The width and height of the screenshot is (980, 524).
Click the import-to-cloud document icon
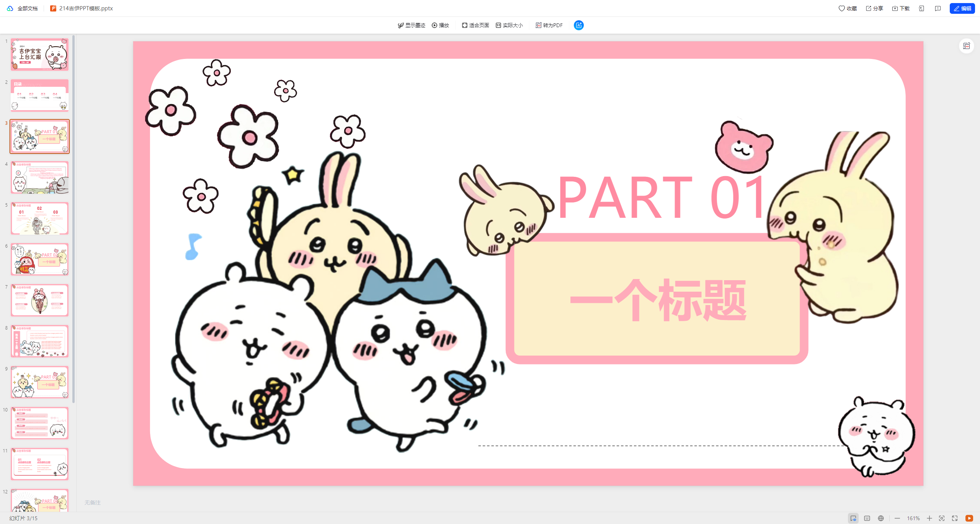pos(921,8)
